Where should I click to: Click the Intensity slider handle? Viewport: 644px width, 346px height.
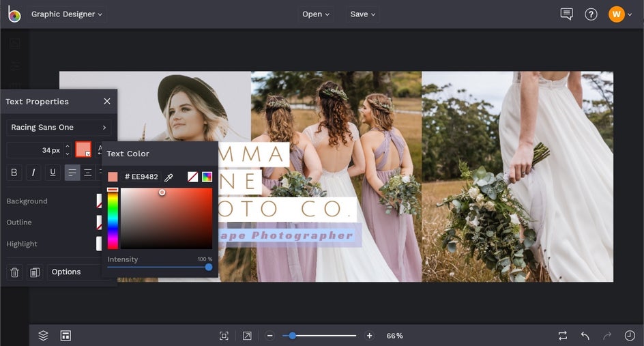pos(209,267)
